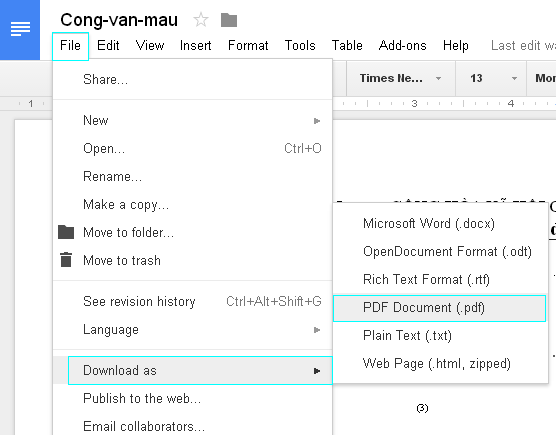Viewport: 556px width, 435px height.
Task: Click the Cong-van-mau document title
Action: (119, 20)
